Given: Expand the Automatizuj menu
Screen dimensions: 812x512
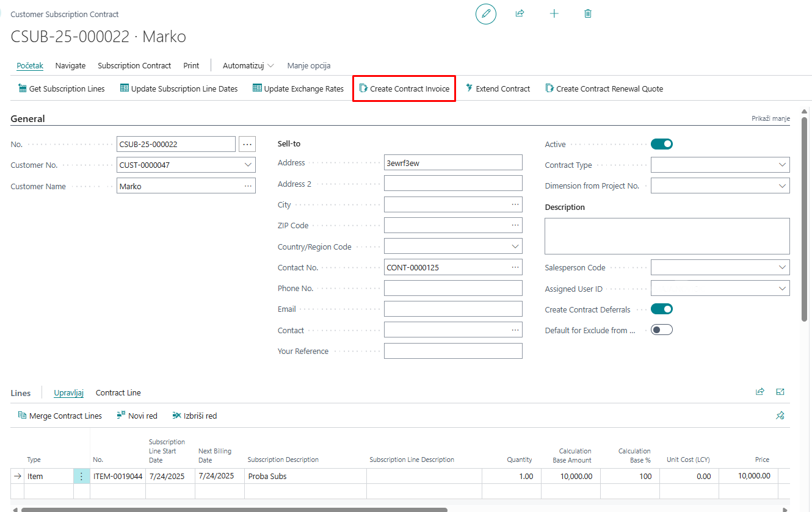Looking at the screenshot, I should [248, 65].
